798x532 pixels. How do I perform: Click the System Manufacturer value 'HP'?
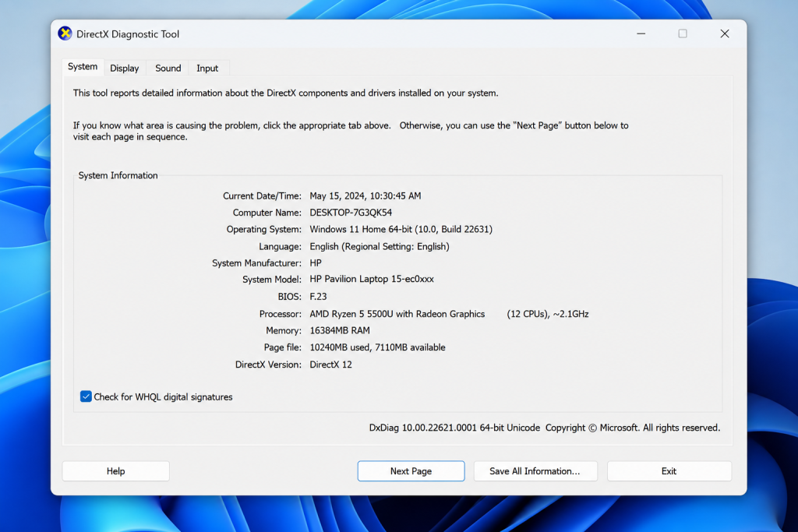tap(316, 263)
